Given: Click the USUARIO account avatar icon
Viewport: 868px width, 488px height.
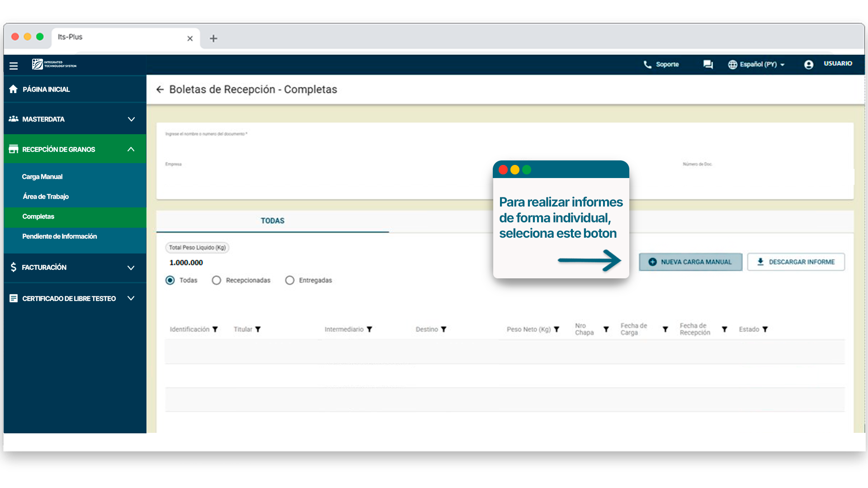Looking at the screenshot, I should 809,65.
